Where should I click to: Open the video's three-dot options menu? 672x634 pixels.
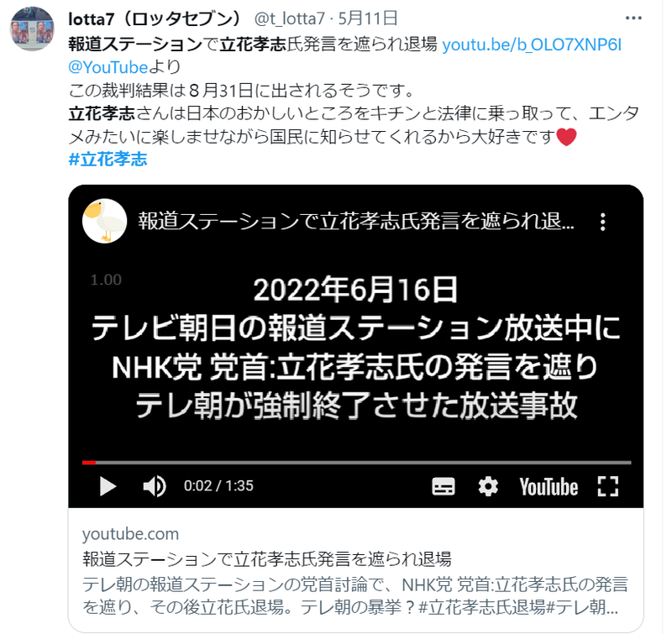pyautogui.click(x=602, y=222)
